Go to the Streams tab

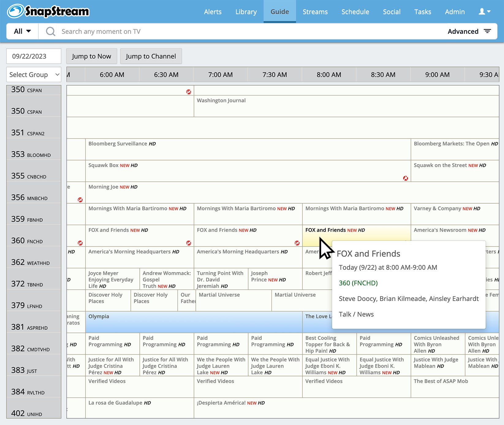click(x=315, y=12)
